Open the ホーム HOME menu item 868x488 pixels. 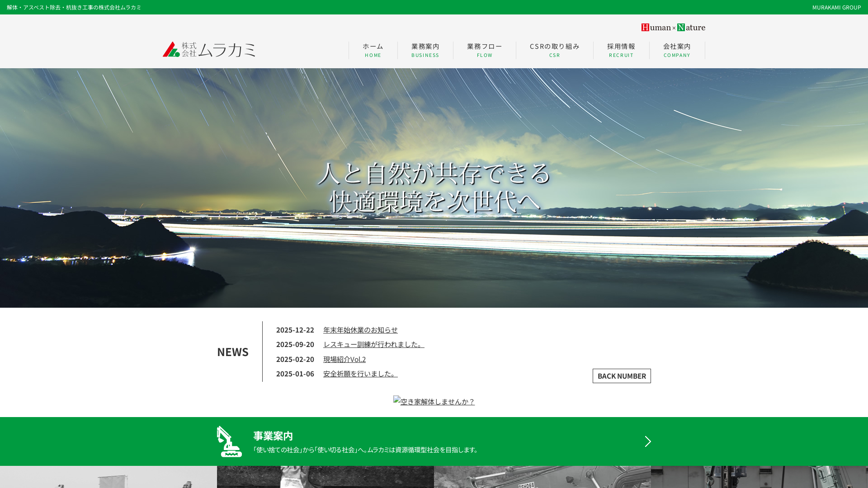pos(372,50)
